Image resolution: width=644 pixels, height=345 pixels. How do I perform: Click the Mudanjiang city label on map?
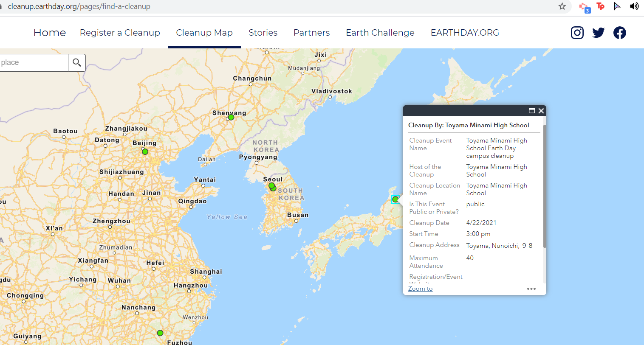point(304,68)
